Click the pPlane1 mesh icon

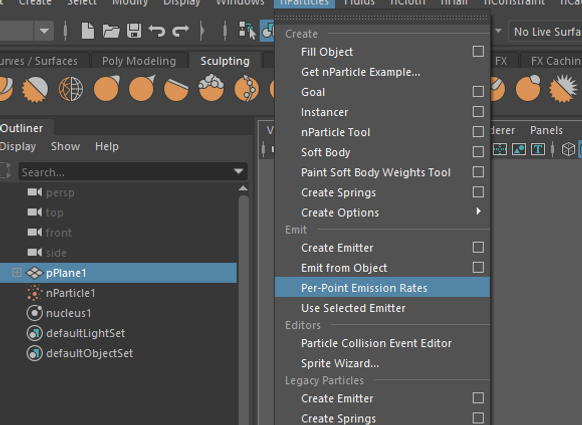(35, 273)
